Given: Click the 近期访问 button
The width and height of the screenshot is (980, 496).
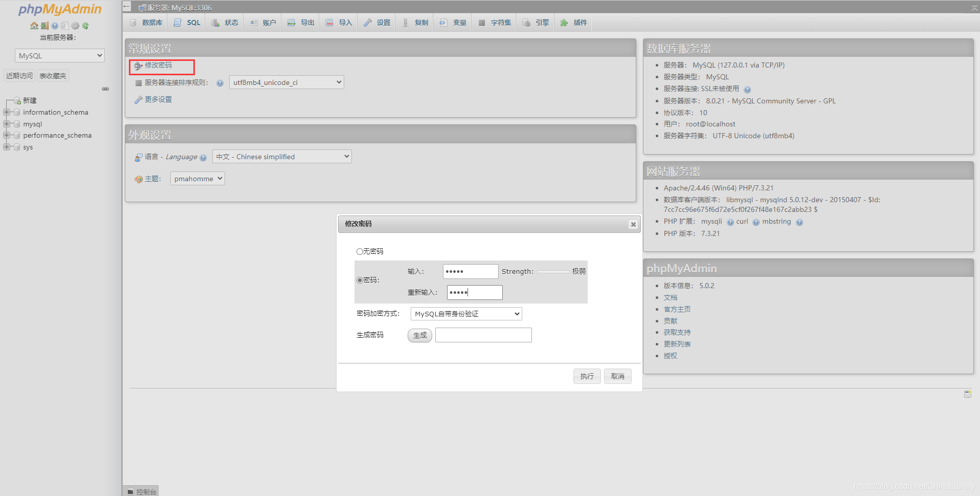Looking at the screenshot, I should tap(19, 76).
